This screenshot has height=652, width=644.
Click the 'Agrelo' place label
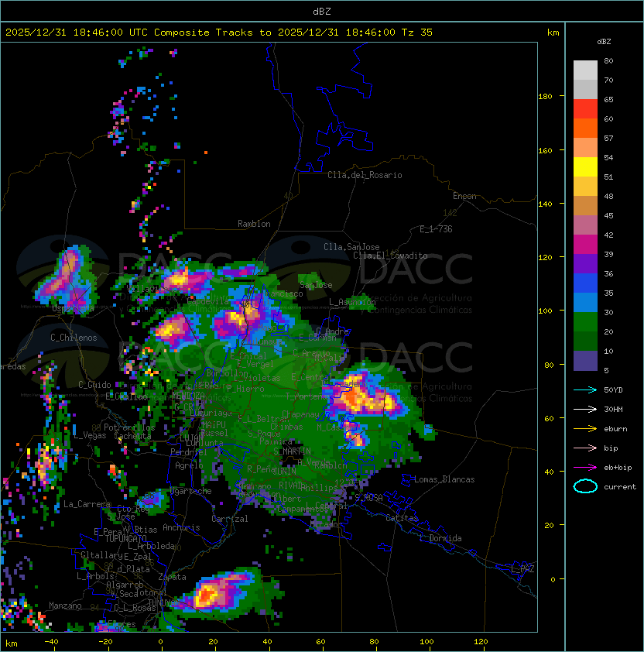(x=189, y=465)
